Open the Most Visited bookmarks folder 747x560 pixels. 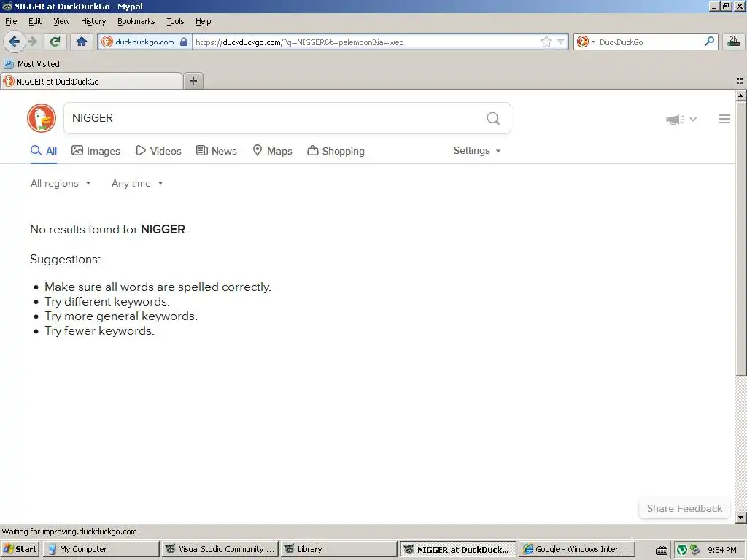point(31,64)
